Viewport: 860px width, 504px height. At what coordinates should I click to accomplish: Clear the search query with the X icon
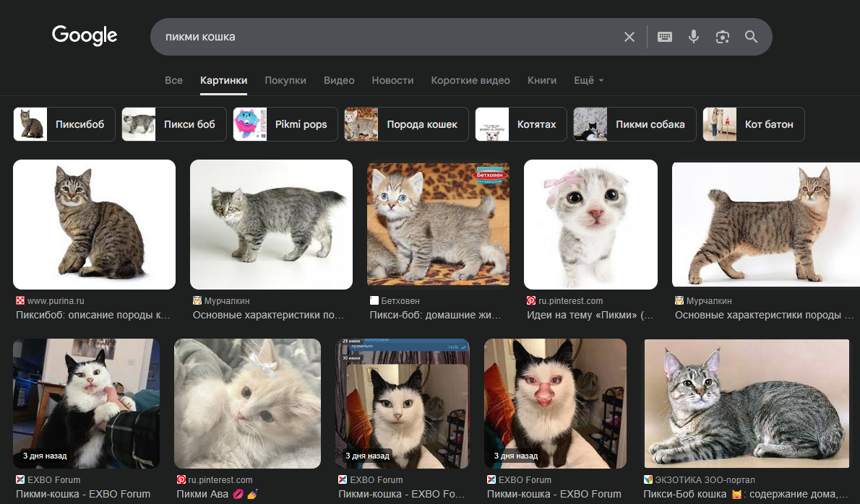pyautogui.click(x=629, y=37)
